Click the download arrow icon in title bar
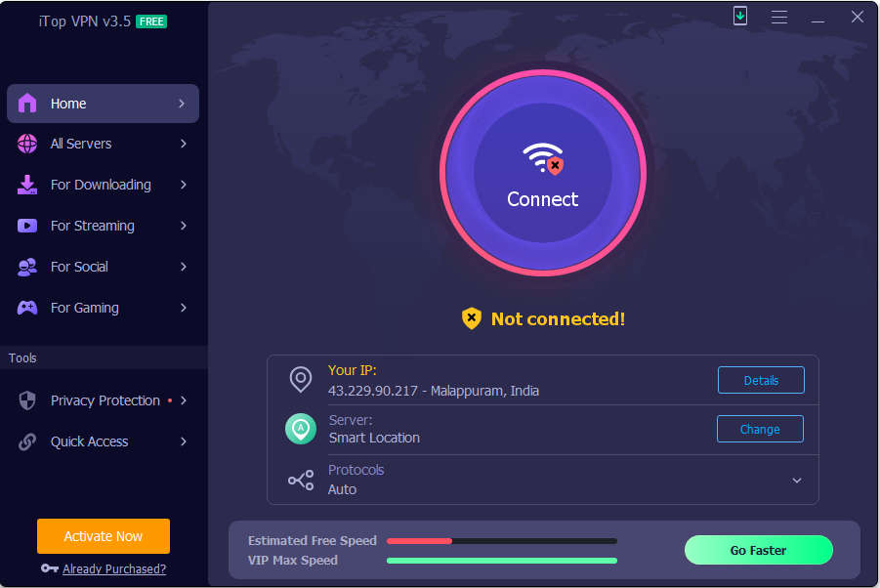Image resolution: width=880 pixels, height=588 pixels. 739,16
